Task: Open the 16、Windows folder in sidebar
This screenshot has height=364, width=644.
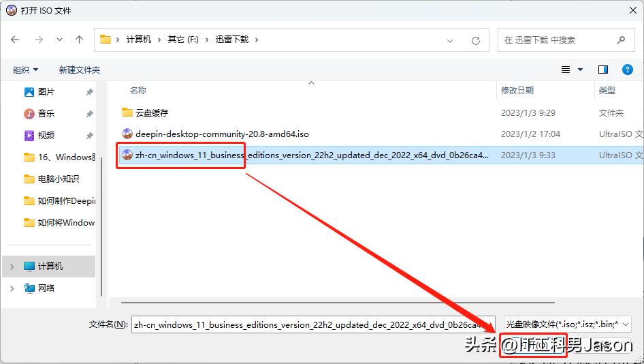Action: coord(59,157)
